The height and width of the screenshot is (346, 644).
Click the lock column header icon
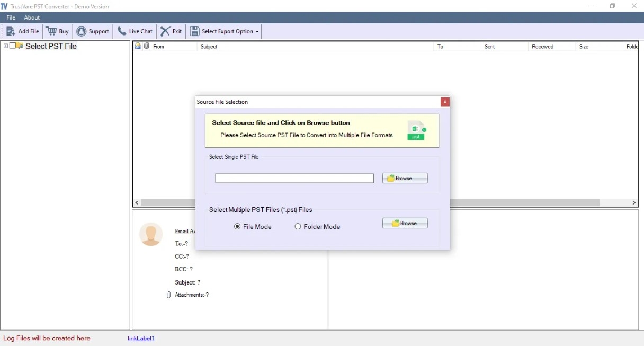pyautogui.click(x=138, y=47)
